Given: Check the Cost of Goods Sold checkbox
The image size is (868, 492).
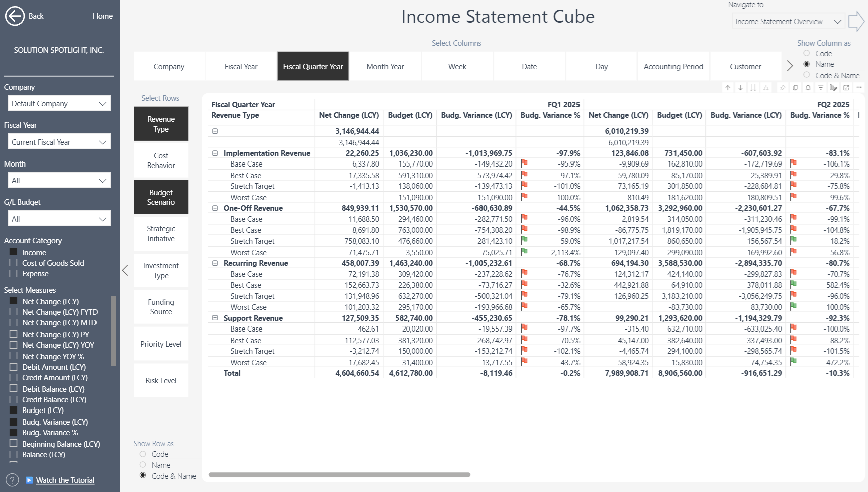Looking at the screenshot, I should pyautogui.click(x=14, y=263).
